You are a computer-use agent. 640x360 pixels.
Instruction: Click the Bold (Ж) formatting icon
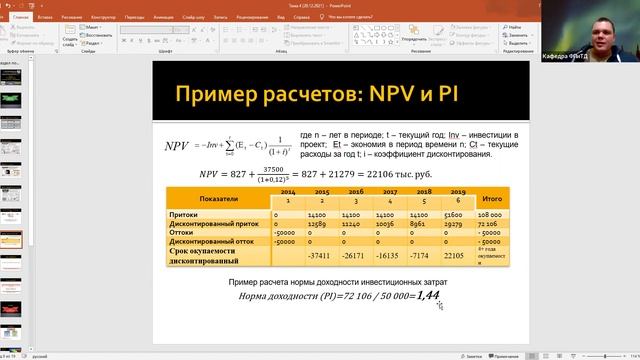click(x=124, y=41)
